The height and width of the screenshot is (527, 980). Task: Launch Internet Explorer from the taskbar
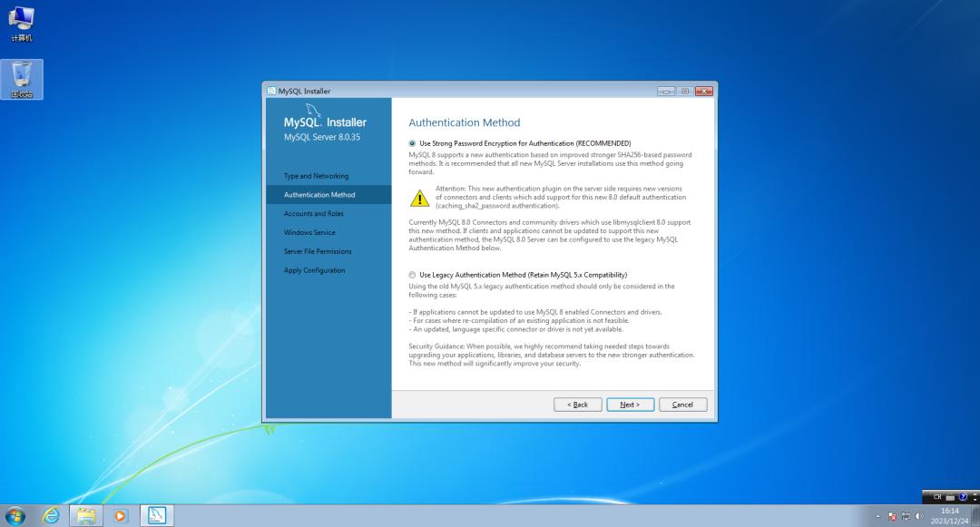pos(51,516)
